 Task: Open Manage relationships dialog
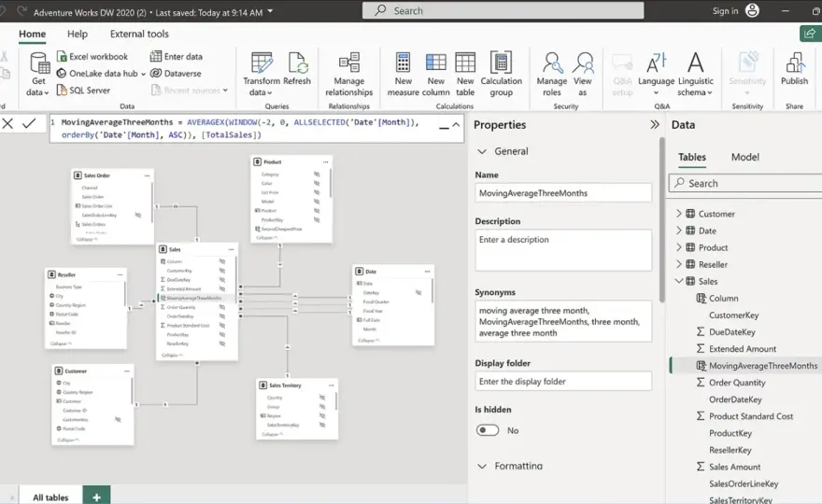(x=349, y=75)
